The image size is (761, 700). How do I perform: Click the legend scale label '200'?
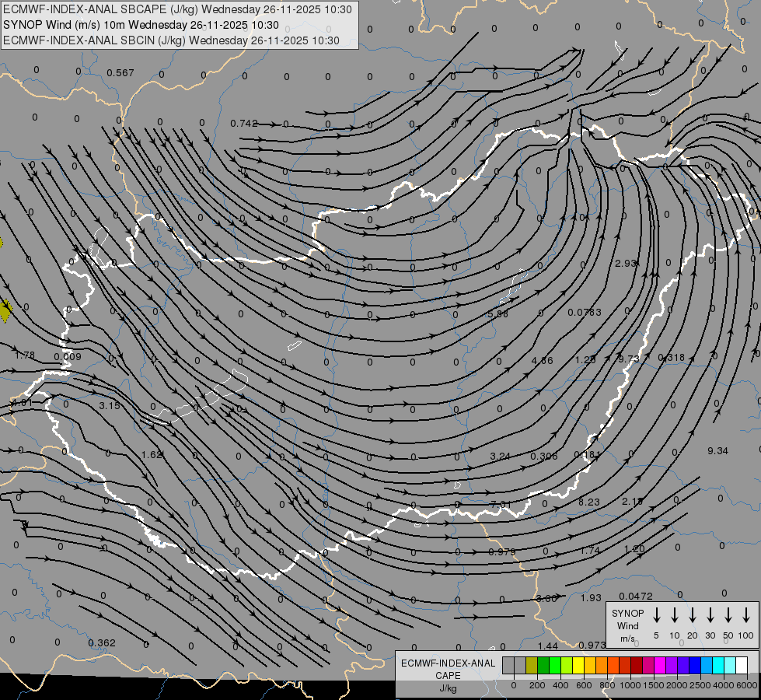click(x=537, y=685)
